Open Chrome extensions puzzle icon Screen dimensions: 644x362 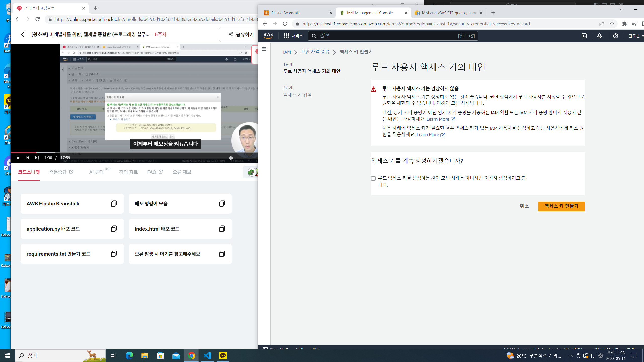[x=624, y=24]
